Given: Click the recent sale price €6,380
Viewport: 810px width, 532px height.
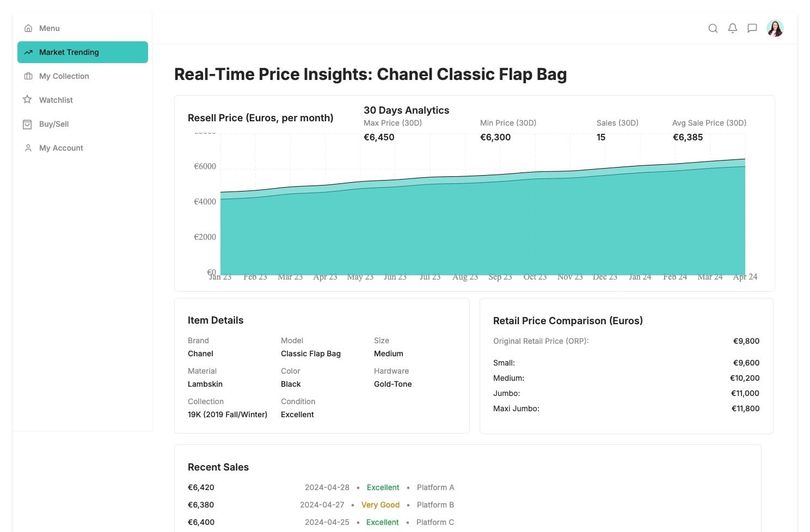Looking at the screenshot, I should coord(201,505).
